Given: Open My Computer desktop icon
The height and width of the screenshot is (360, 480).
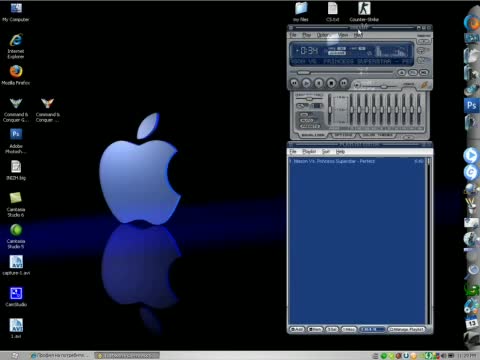Looking at the screenshot, I should [16, 13].
